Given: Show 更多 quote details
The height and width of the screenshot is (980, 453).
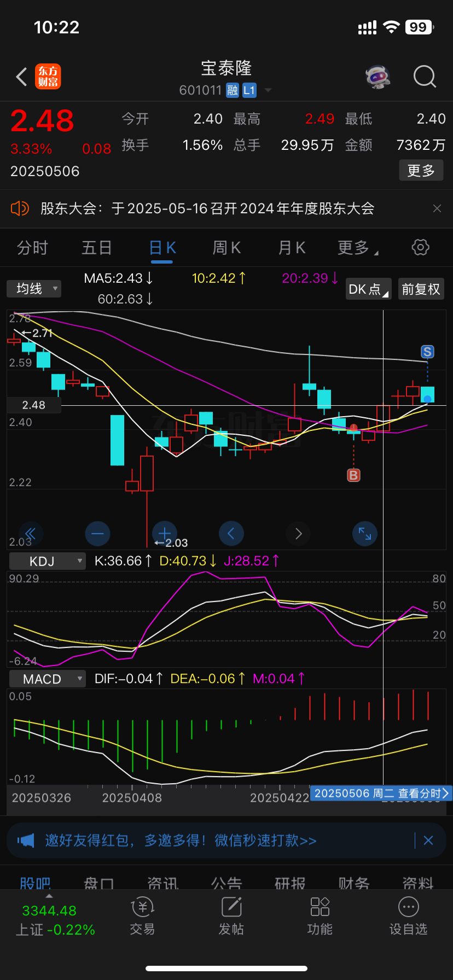Looking at the screenshot, I should pyautogui.click(x=421, y=171).
